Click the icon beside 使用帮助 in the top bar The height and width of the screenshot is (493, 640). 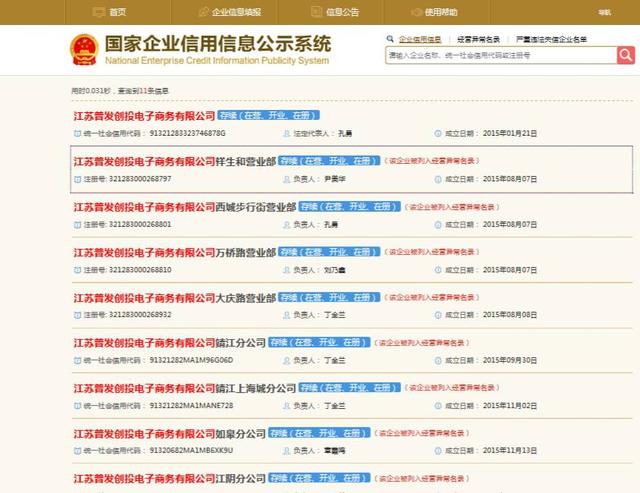(x=416, y=12)
